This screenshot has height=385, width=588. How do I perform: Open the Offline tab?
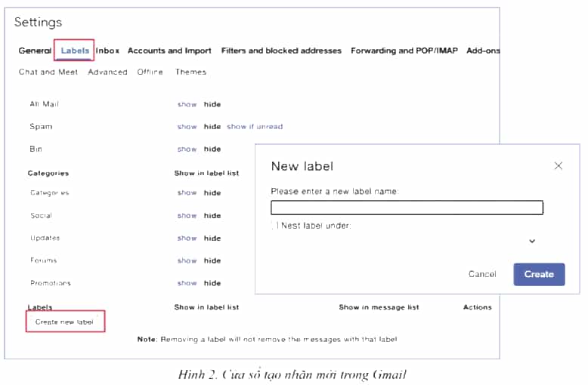coord(150,72)
